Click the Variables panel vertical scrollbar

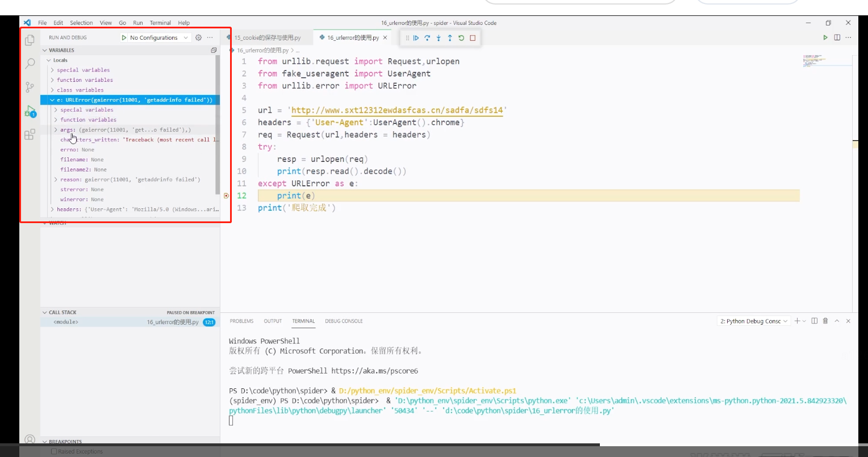pyautogui.click(x=218, y=125)
